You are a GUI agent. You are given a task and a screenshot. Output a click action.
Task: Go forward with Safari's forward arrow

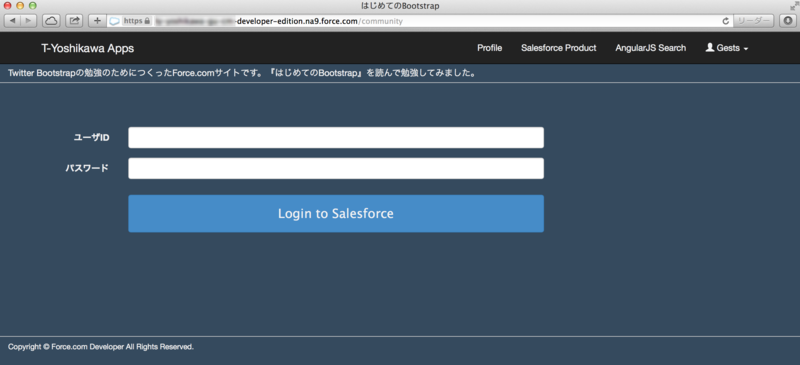tap(29, 21)
